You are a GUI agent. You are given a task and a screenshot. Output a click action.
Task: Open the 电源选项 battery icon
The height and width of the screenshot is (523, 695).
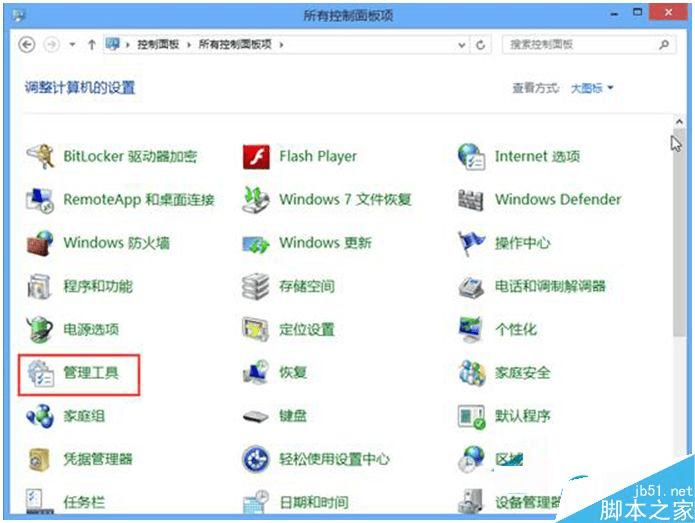40,329
